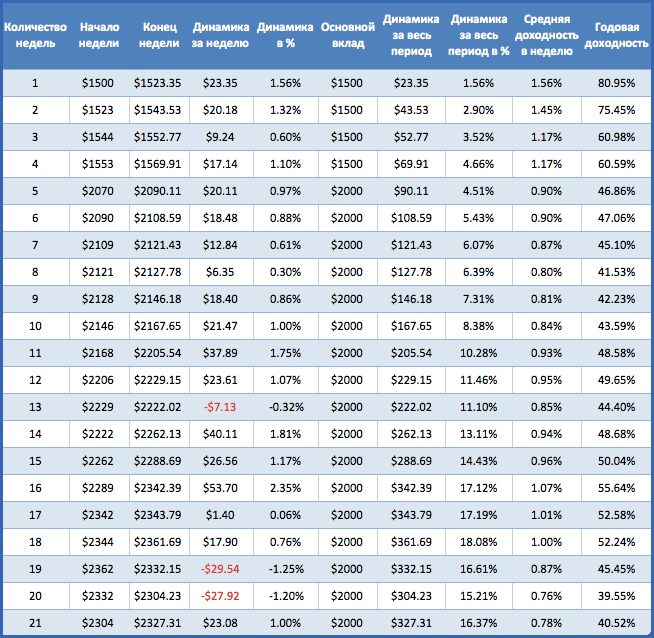
Task: Click the red negative value -$29.54
Action: (220, 569)
